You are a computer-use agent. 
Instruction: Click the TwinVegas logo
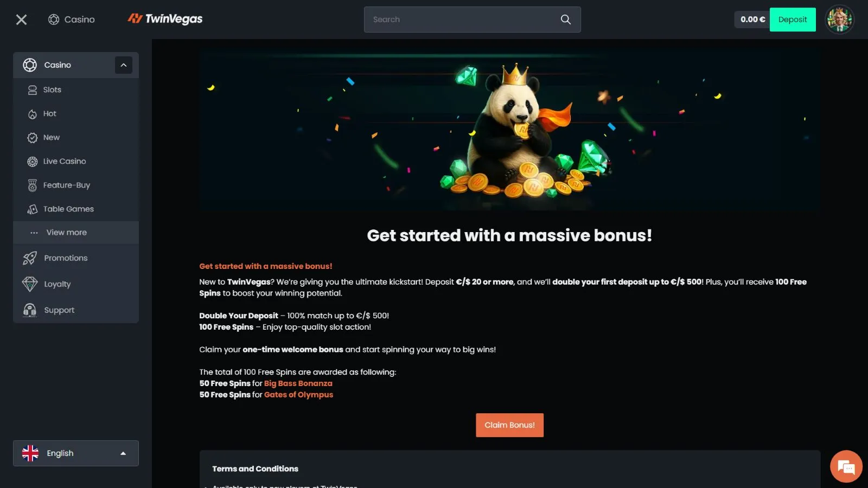[x=165, y=19]
